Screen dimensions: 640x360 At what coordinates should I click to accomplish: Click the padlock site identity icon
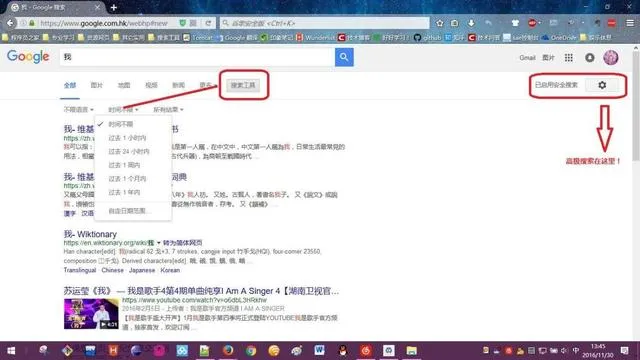(x=32, y=23)
